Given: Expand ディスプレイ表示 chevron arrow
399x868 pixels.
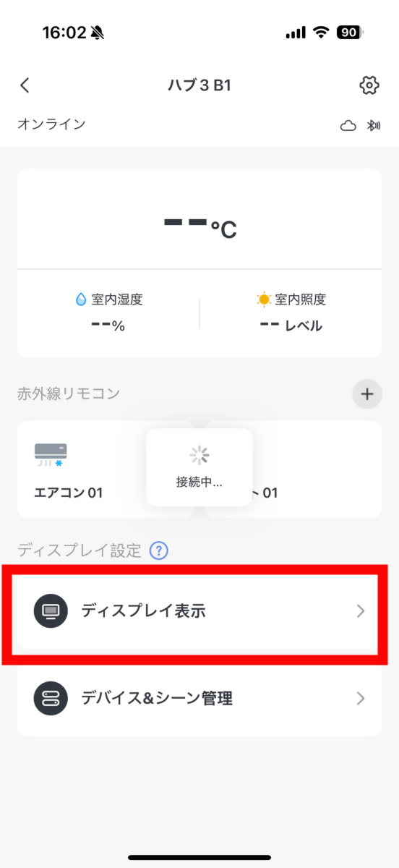Looking at the screenshot, I should 361,611.
